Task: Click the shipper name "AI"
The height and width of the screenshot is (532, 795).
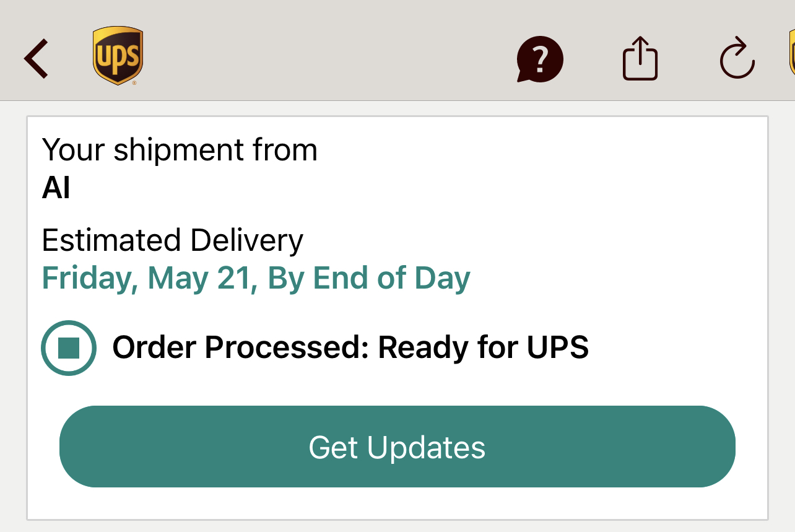Action: point(56,188)
